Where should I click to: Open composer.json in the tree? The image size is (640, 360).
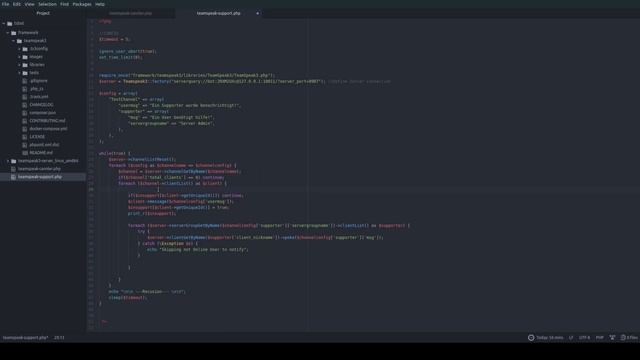(42, 113)
